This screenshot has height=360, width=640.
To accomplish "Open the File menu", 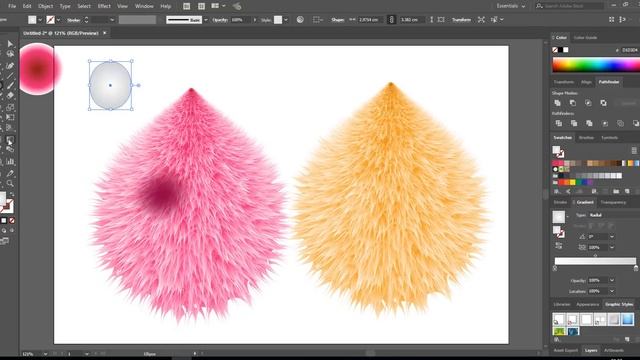I will pyautogui.click(x=12, y=6).
